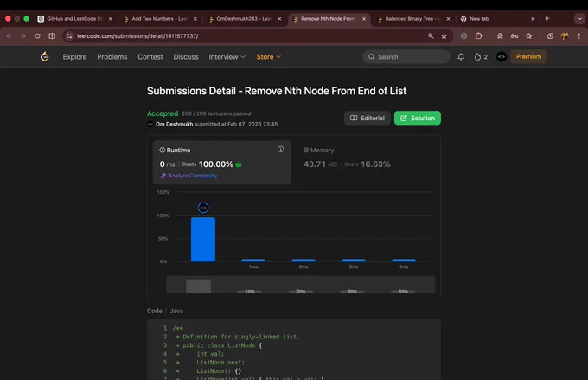Click the tall 0ms runtime bar

click(203, 239)
